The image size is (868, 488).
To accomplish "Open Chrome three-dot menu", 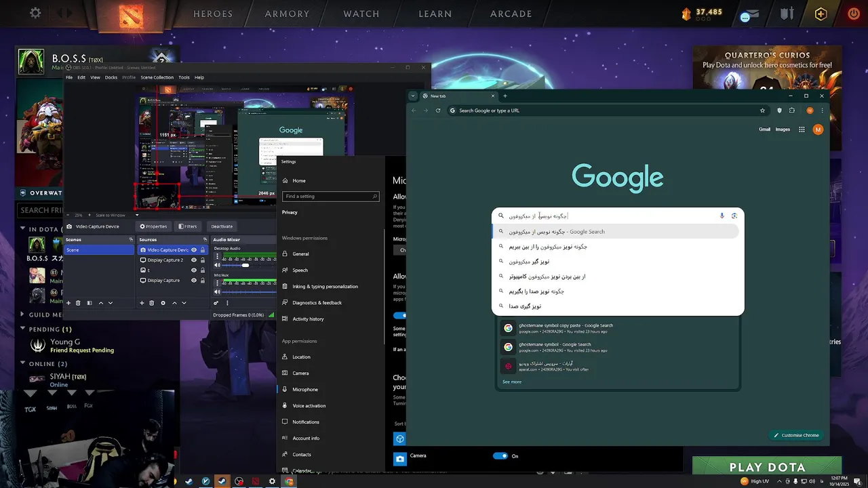I will [822, 110].
